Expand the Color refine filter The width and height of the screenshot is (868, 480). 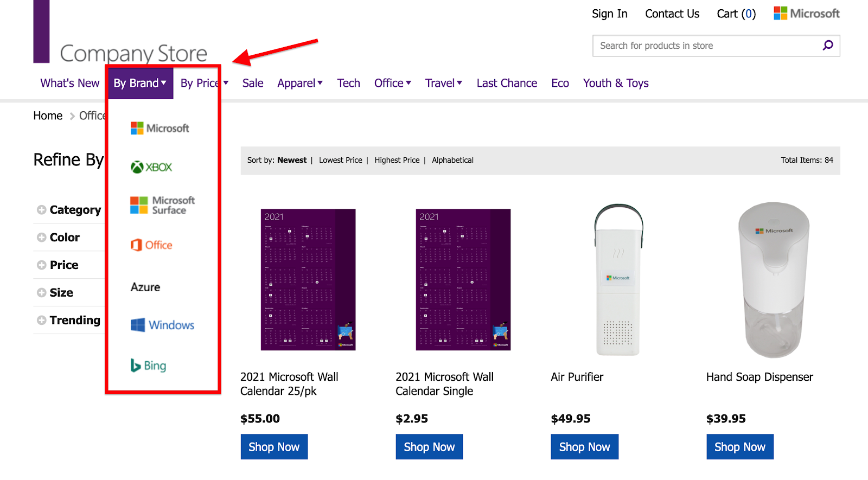click(x=58, y=238)
